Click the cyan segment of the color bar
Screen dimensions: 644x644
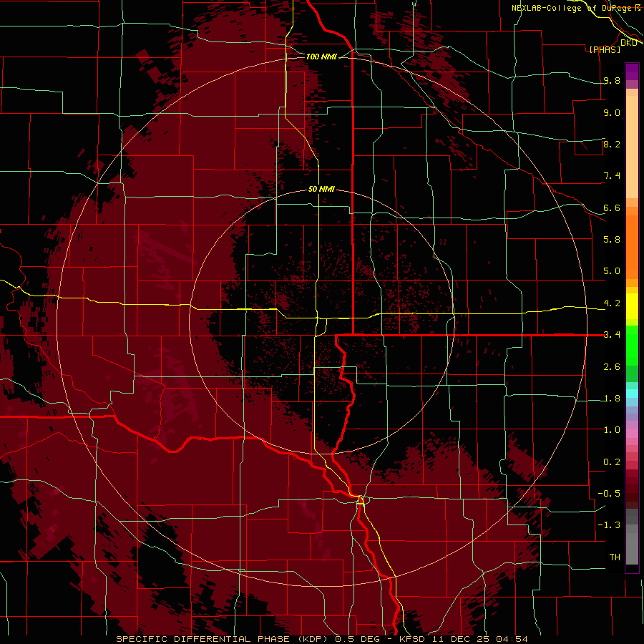coord(632,394)
